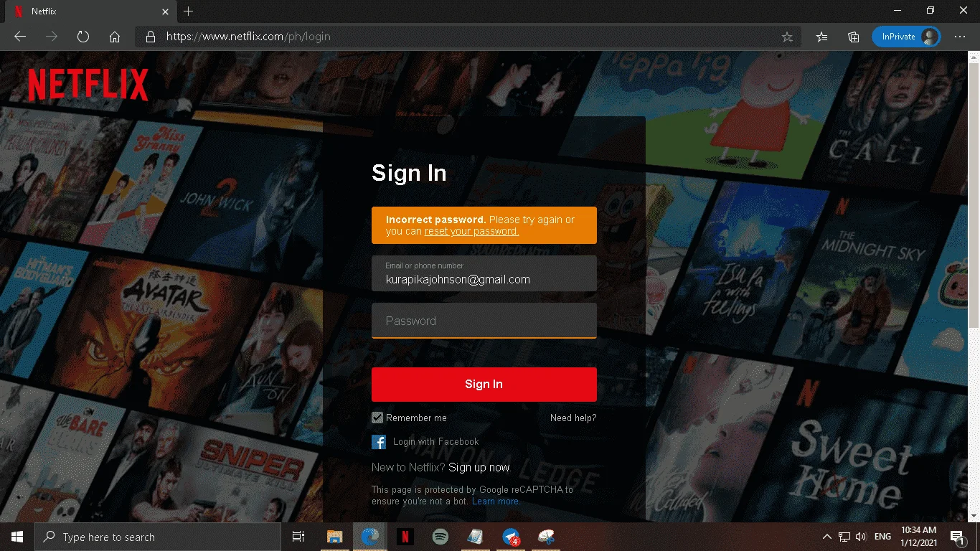Click the address bar URL

(248, 37)
